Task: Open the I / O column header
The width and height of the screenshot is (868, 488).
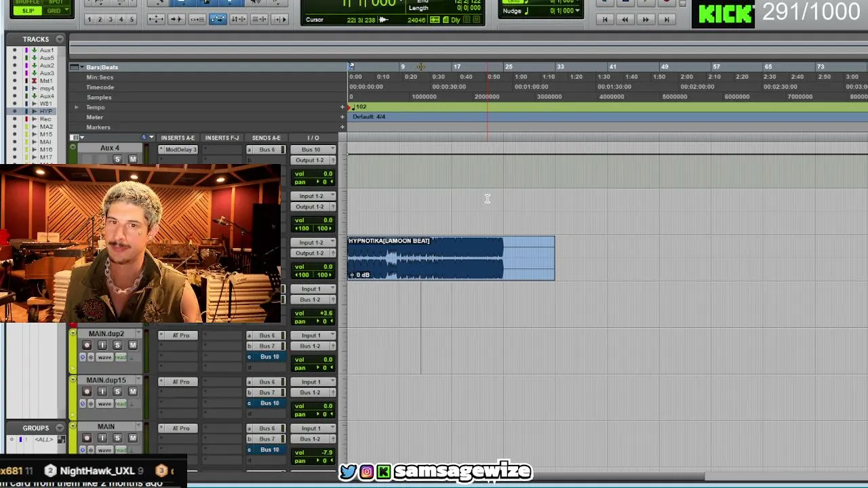Action: [x=313, y=138]
